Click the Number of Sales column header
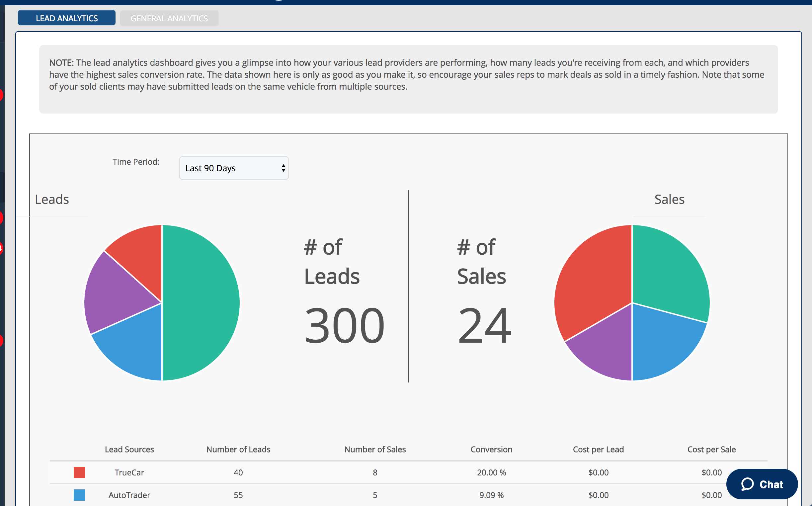Image resolution: width=812 pixels, height=506 pixels. pyautogui.click(x=375, y=449)
